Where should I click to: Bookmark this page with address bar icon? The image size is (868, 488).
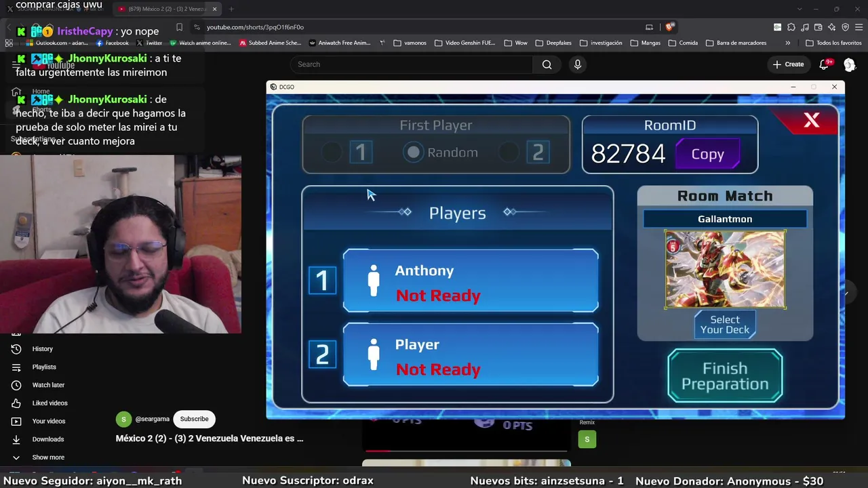click(179, 27)
